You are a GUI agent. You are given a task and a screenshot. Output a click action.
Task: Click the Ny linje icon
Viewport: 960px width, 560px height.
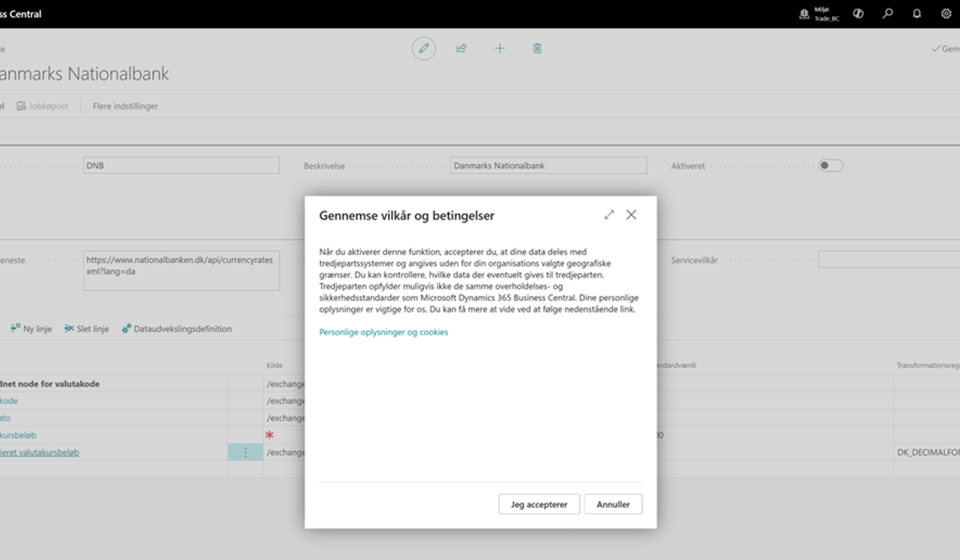(15, 329)
